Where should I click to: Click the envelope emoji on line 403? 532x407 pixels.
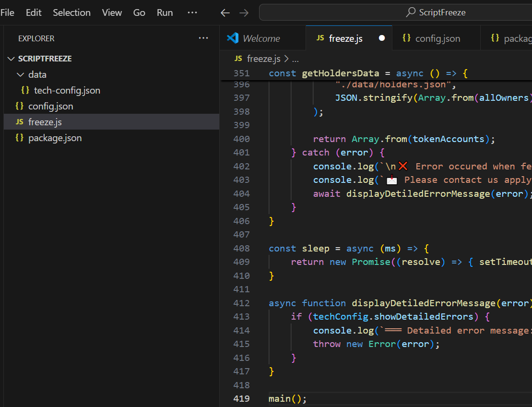tap(391, 179)
